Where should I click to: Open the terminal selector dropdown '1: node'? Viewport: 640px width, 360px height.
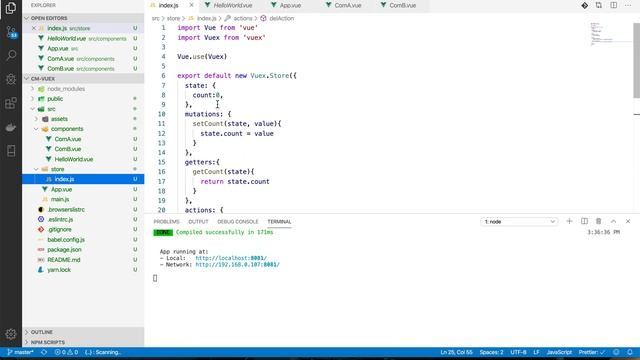519,222
